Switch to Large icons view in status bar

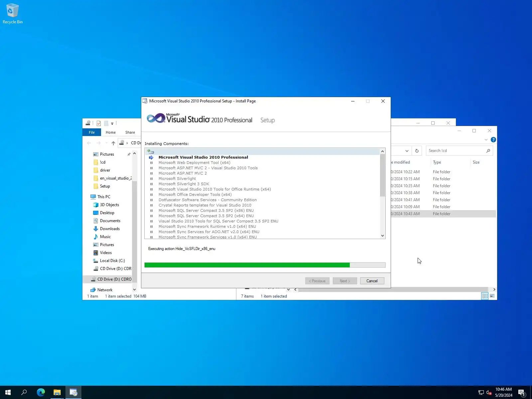pyautogui.click(x=492, y=296)
